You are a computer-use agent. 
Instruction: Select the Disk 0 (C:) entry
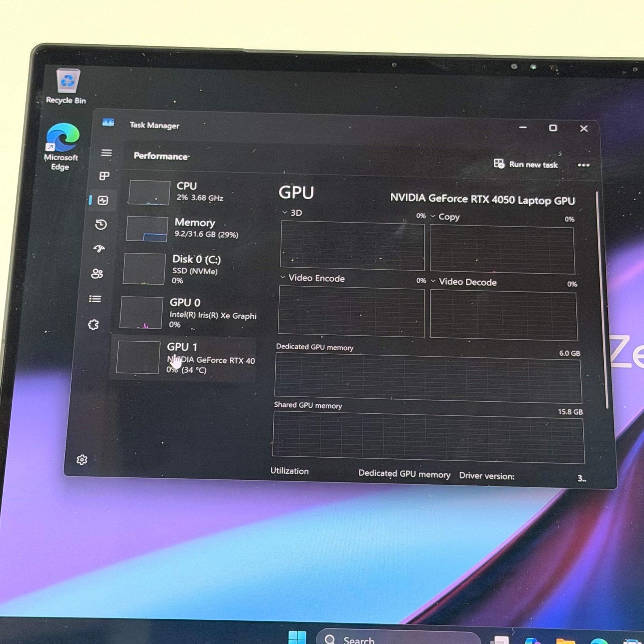185,269
